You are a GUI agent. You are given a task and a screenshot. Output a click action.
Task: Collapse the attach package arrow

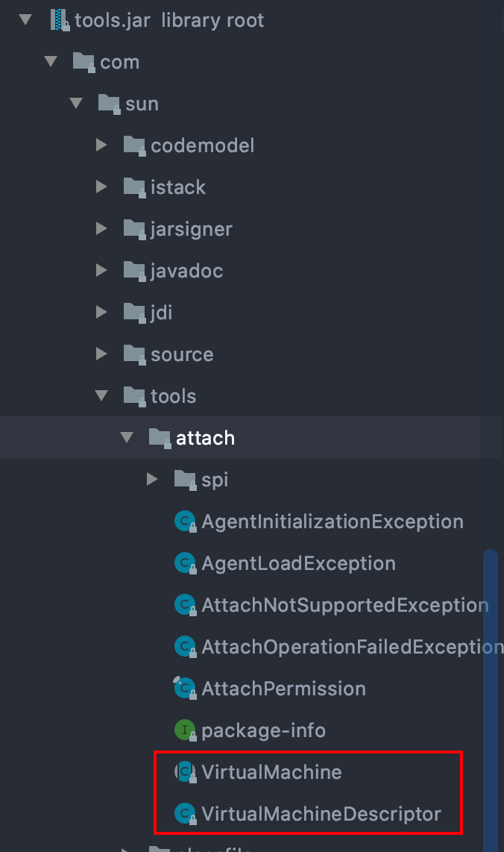[127, 437]
